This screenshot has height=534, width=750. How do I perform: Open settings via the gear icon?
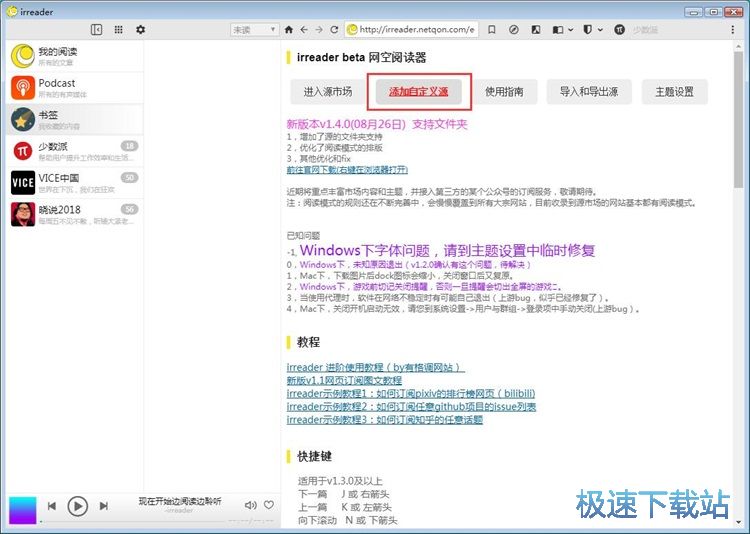click(140, 30)
